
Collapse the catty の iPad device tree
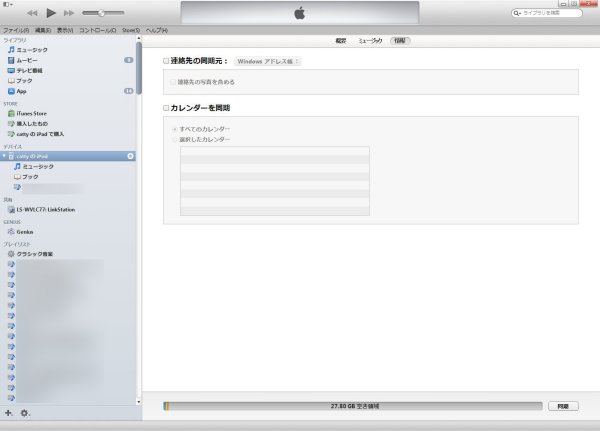coord(4,156)
